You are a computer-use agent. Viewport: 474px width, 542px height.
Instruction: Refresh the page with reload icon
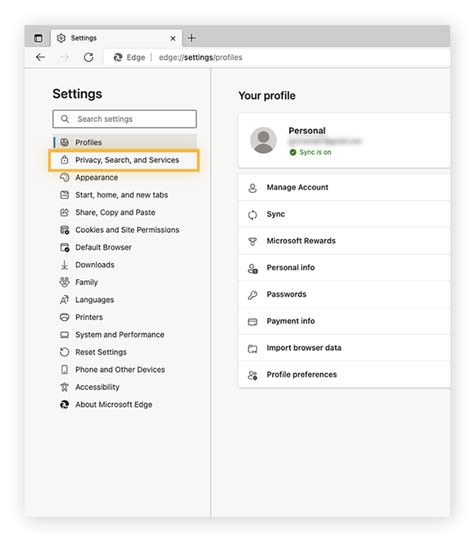point(89,57)
